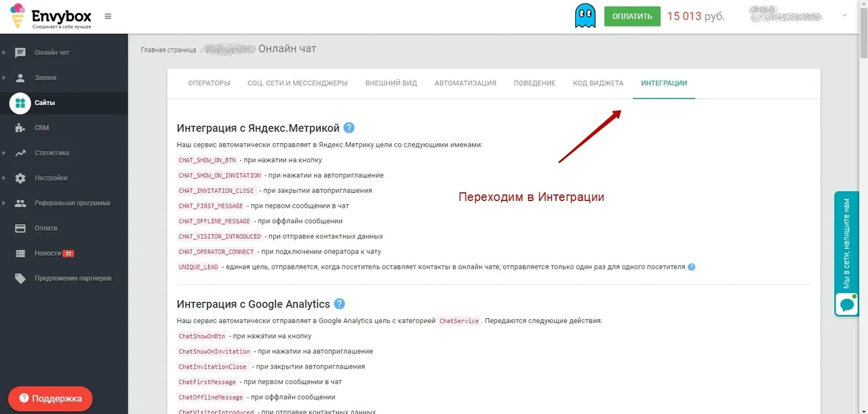Switch to the Код виджета tab

tap(598, 83)
